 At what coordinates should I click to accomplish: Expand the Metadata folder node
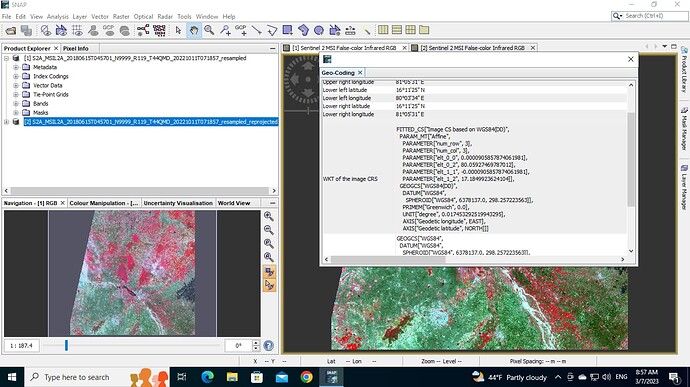tap(16, 67)
